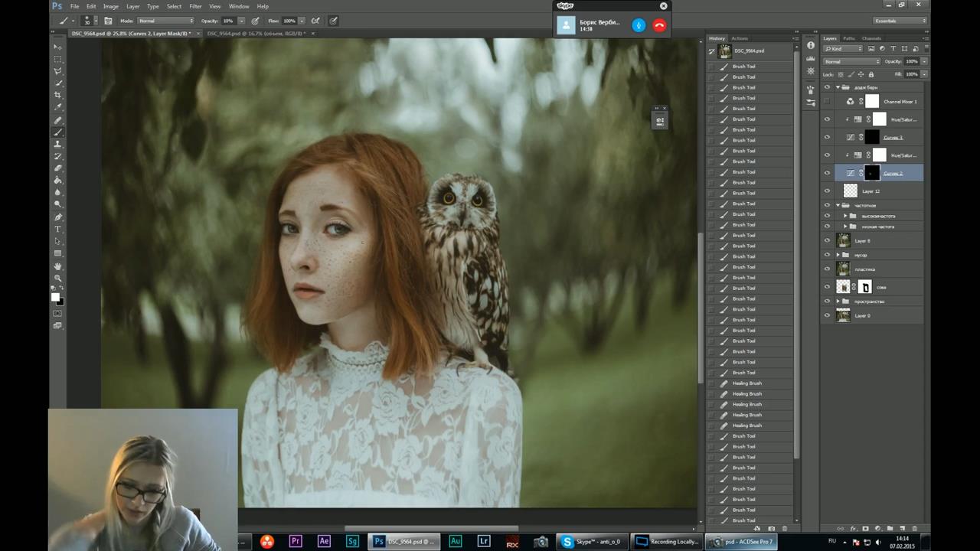This screenshot has width=980, height=551.
Task: Mute the Skype call microphone
Action: 639,25
